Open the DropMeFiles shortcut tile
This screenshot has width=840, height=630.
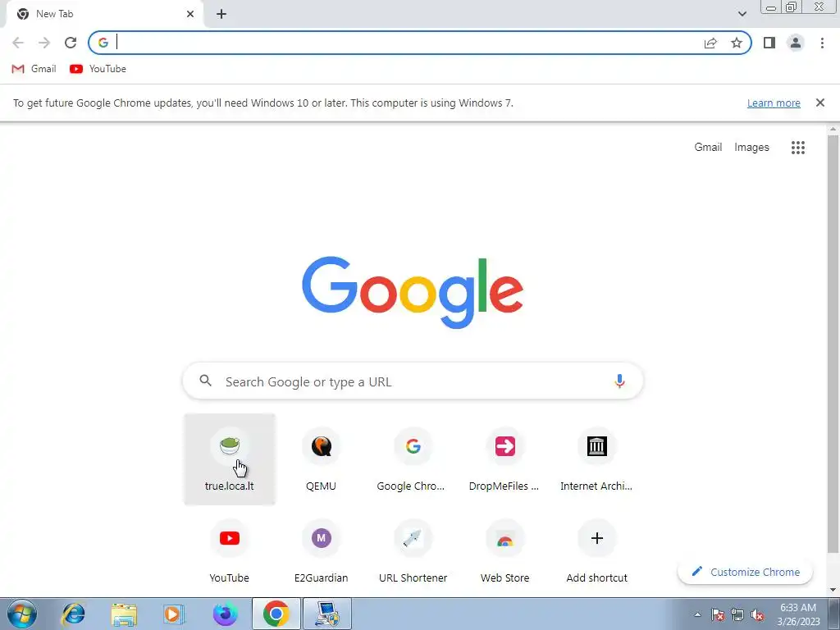[x=504, y=459]
